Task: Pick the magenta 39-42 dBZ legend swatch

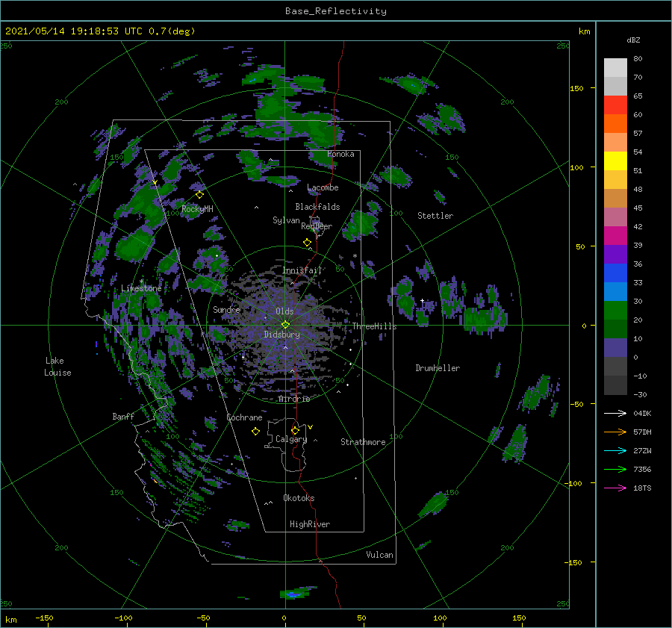Action: pos(615,236)
